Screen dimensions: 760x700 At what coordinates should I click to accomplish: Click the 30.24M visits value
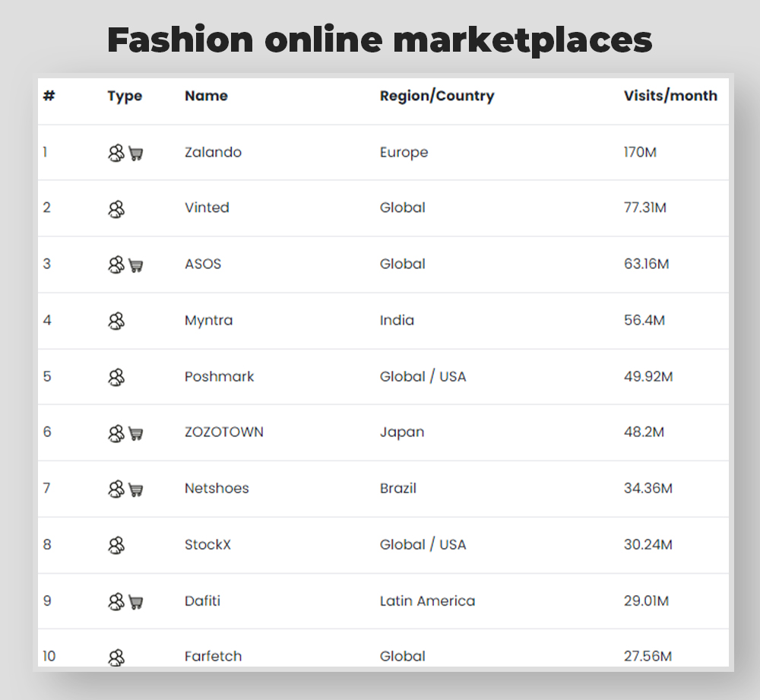point(648,544)
